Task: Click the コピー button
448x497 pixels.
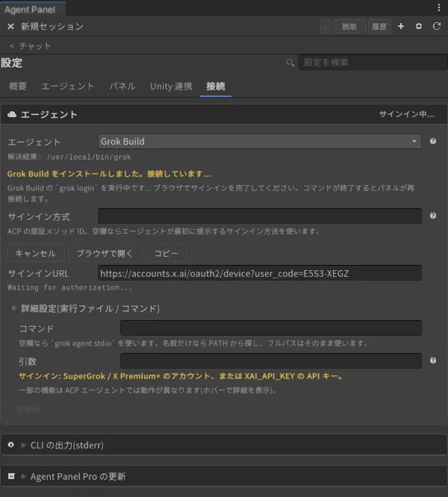Action: [x=167, y=253]
